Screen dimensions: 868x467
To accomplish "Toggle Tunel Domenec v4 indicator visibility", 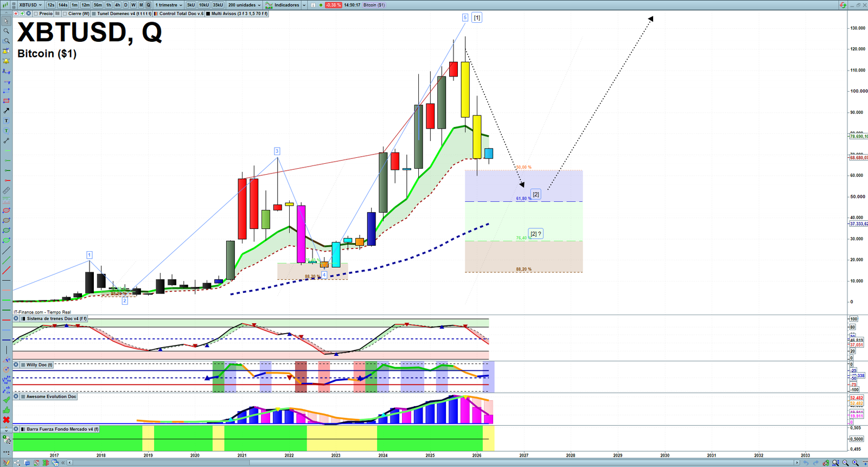I will pos(94,14).
